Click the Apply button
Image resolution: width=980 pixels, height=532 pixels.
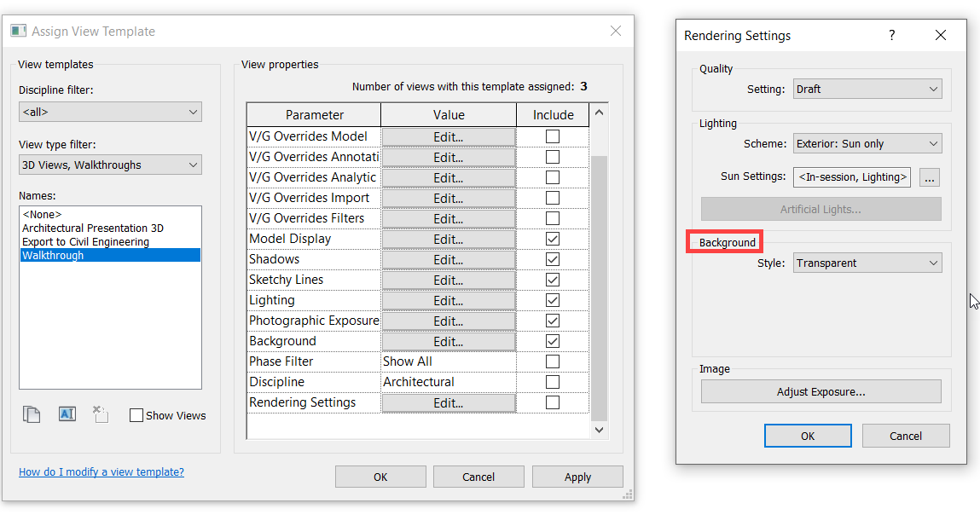point(577,476)
